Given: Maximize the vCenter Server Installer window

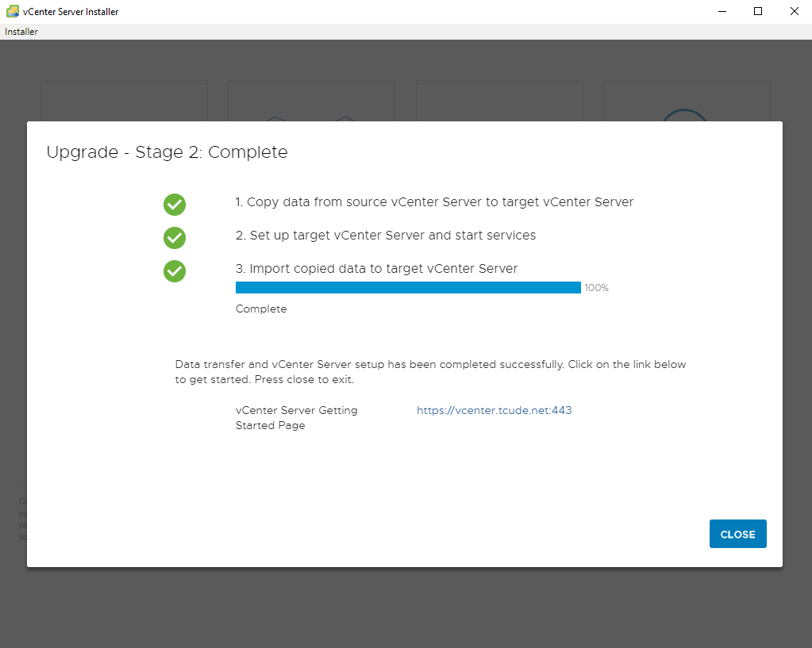Looking at the screenshot, I should pyautogui.click(x=757, y=11).
